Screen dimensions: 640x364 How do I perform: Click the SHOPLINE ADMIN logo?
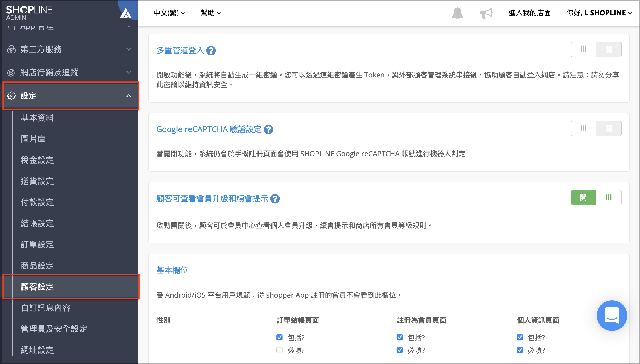click(x=29, y=12)
